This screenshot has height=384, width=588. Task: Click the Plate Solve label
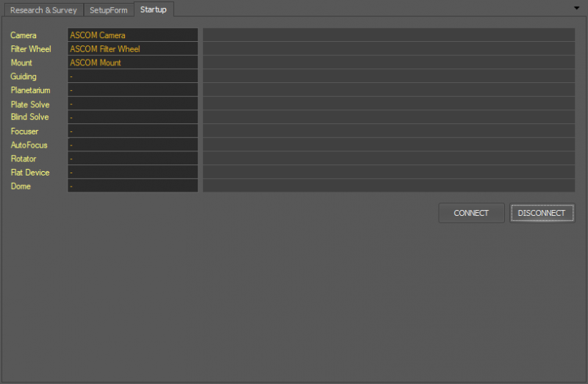(x=30, y=104)
